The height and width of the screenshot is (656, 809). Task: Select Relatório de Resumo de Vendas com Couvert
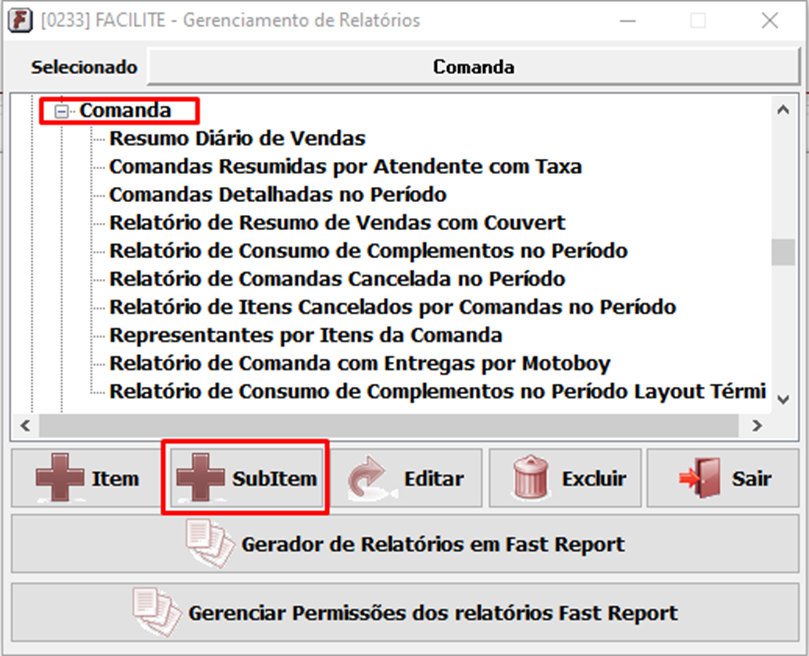click(337, 223)
